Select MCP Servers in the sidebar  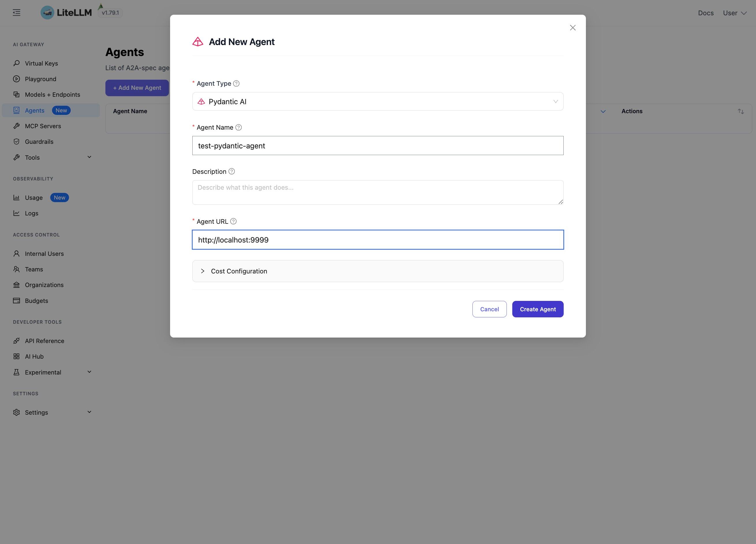point(43,126)
